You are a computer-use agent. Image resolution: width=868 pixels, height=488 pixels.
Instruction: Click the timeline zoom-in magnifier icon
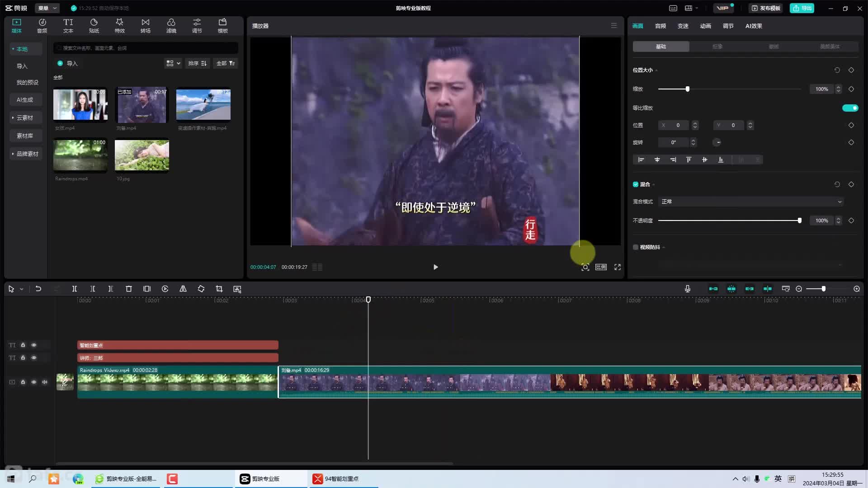pyautogui.click(x=857, y=289)
